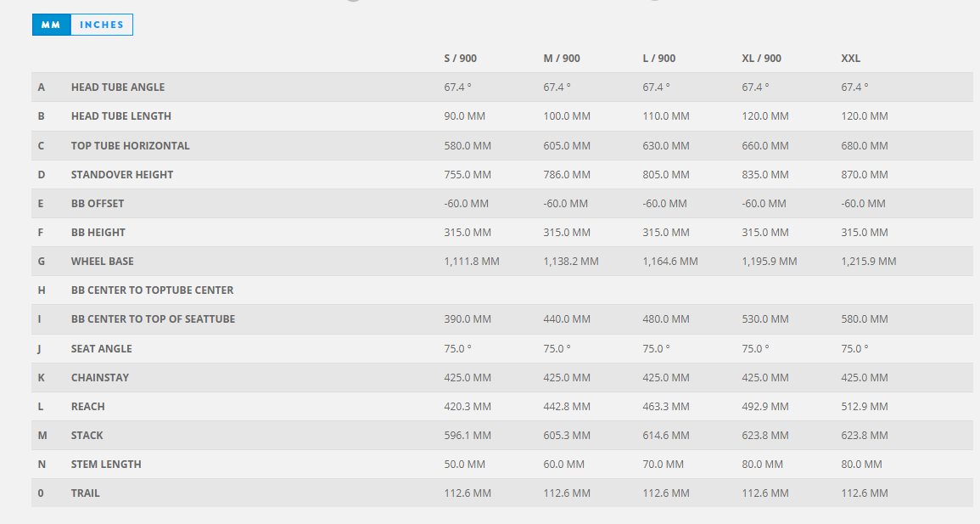Screen dimensions: 980x524
Task: Select the XL / 900 column header
Action: click(x=761, y=59)
